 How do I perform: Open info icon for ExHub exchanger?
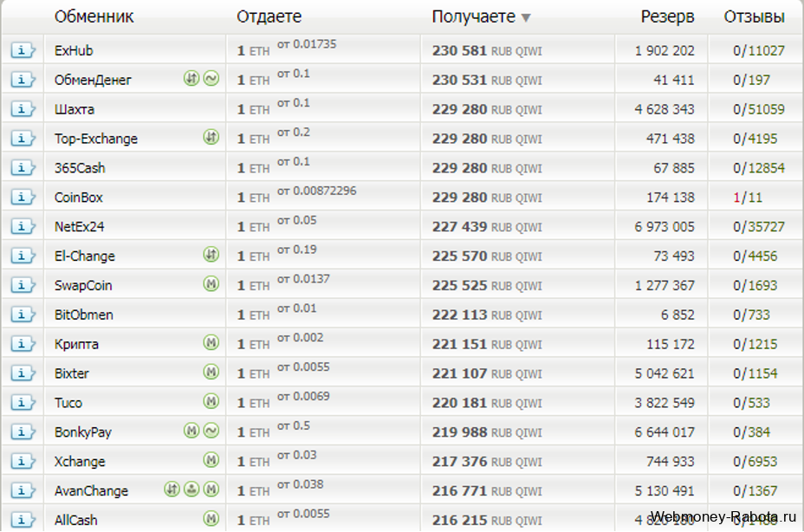tap(23, 50)
